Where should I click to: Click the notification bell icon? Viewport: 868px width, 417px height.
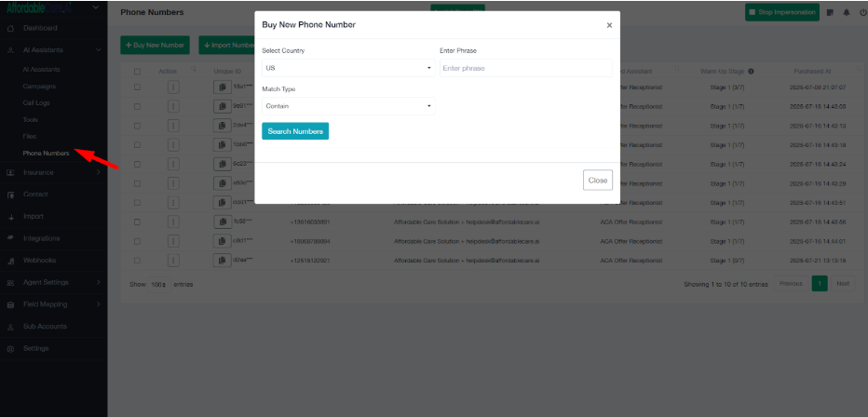(x=846, y=13)
